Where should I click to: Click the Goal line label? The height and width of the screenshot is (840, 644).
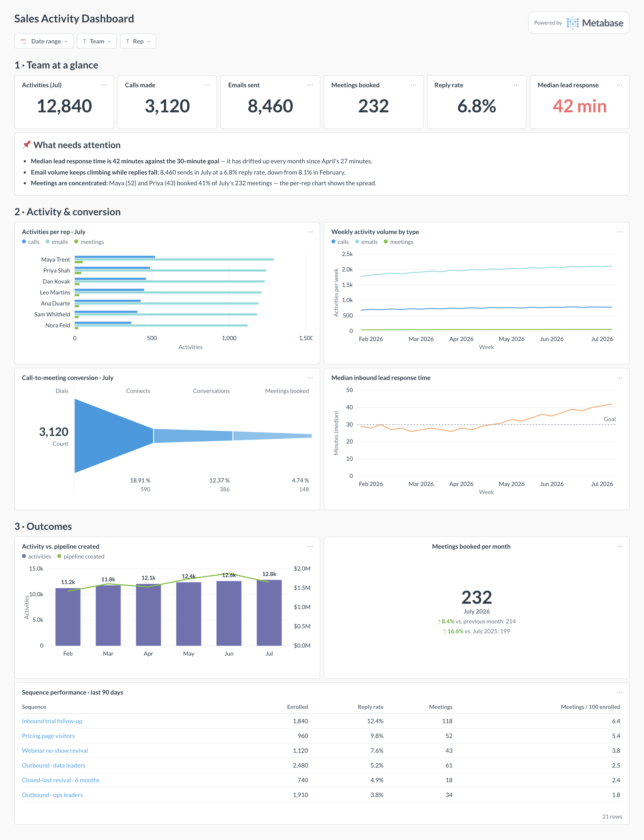click(610, 419)
